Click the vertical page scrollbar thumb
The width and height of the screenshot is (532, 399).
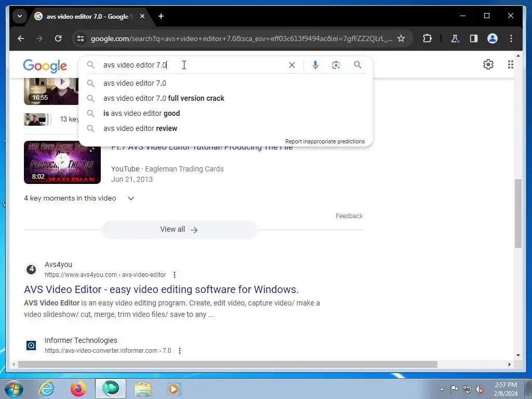[x=518, y=214]
